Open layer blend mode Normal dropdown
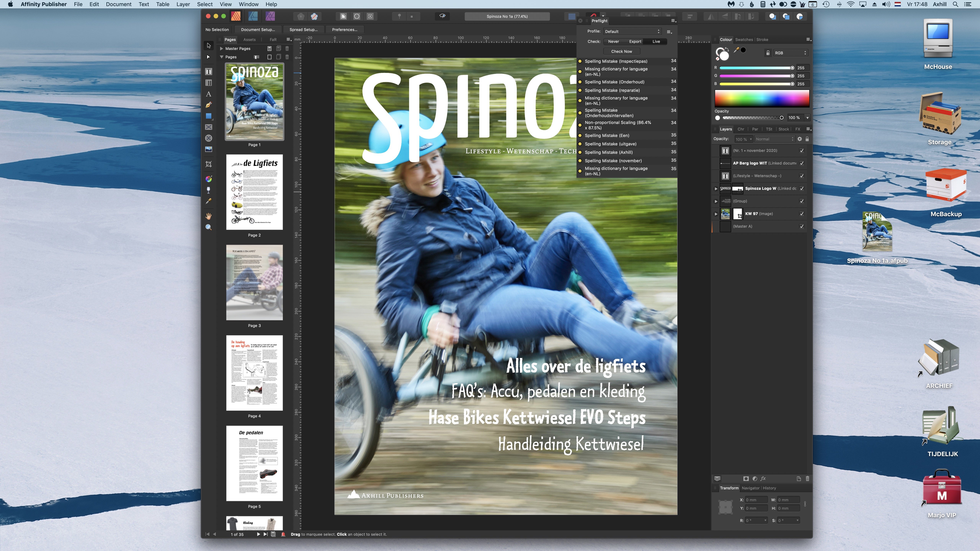The image size is (980, 551). click(x=775, y=139)
